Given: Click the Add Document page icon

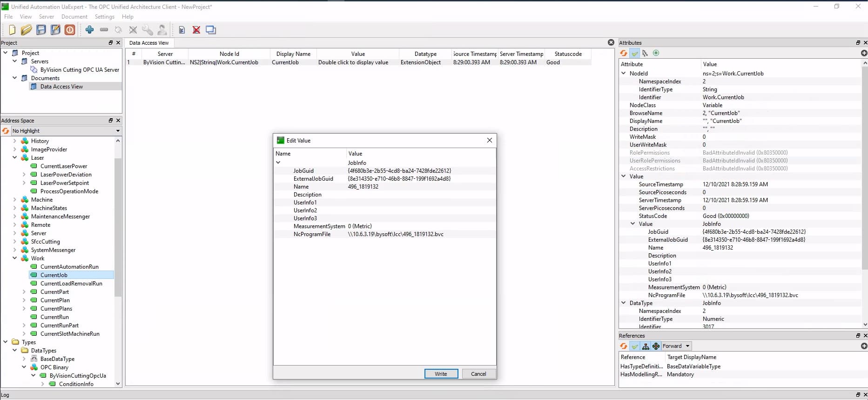Looking at the screenshot, I should 182,30.
